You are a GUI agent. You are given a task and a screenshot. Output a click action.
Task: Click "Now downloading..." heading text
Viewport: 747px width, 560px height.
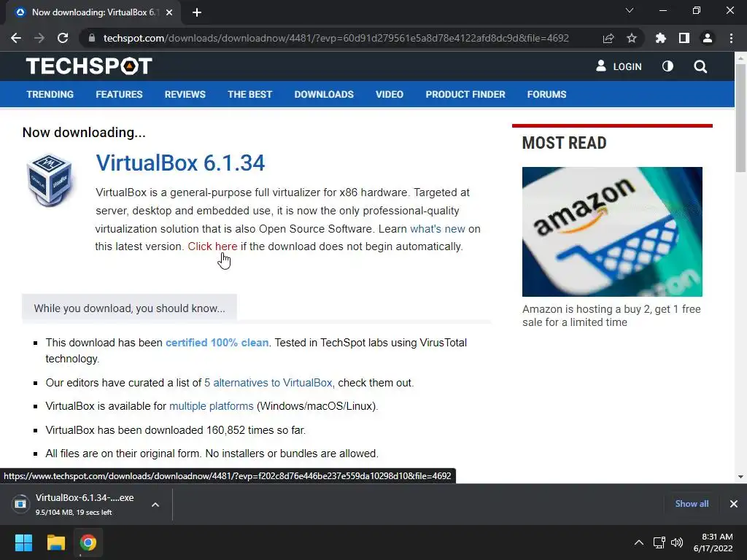click(x=84, y=133)
